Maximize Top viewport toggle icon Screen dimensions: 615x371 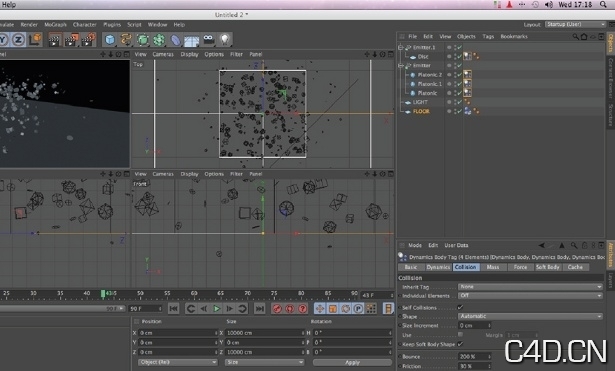click(391, 54)
